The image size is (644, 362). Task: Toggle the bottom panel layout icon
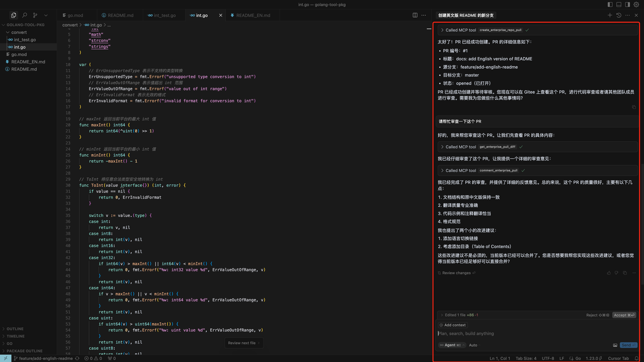coord(619,5)
